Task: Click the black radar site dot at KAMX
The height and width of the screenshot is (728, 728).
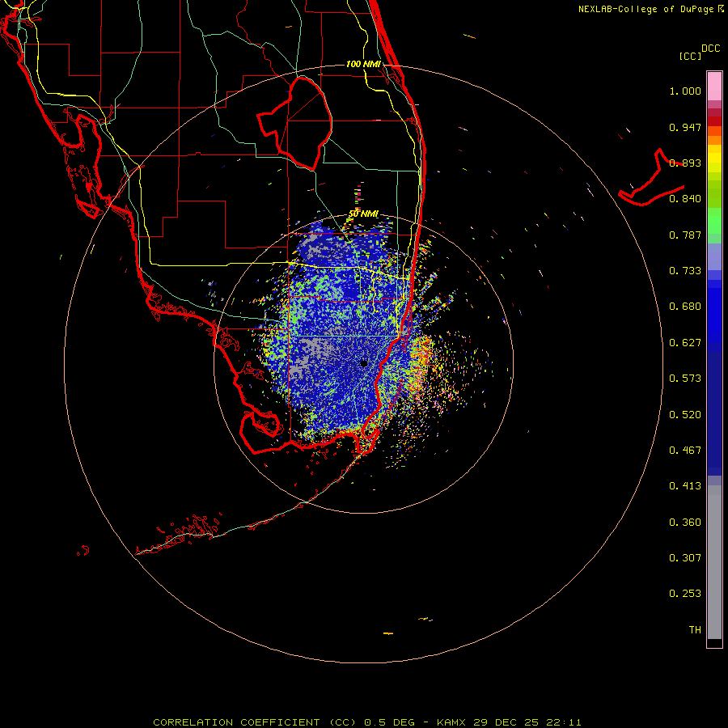Action: pos(364,363)
